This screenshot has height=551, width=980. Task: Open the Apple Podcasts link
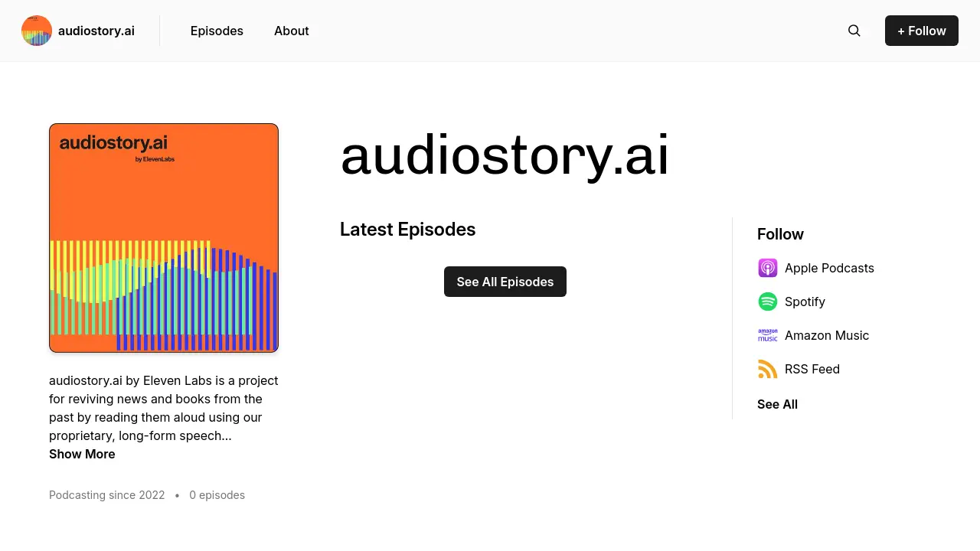click(829, 268)
